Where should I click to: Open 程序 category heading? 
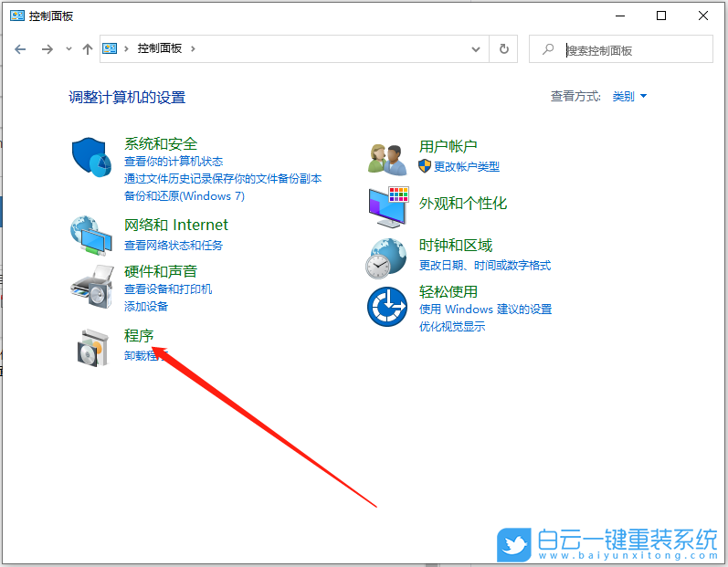pyautogui.click(x=139, y=335)
